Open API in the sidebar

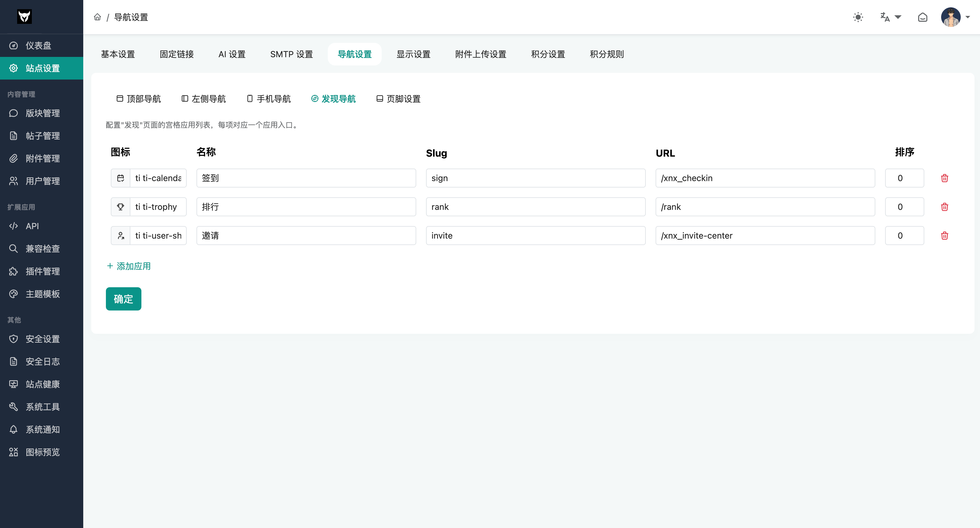pos(41,226)
